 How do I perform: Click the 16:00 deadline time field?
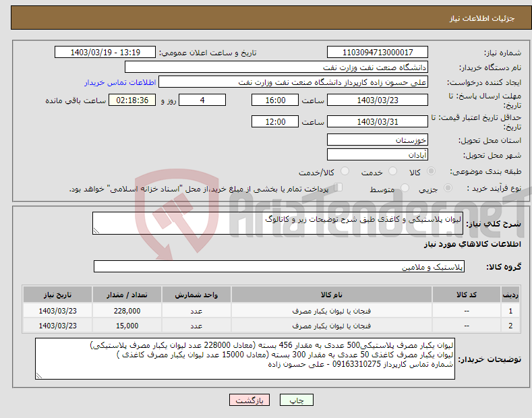click(x=275, y=100)
